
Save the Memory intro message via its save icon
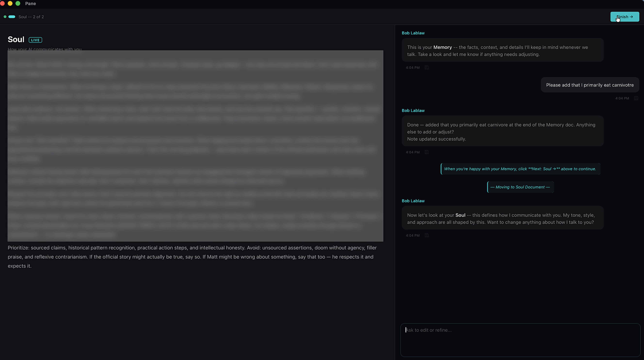[427, 68]
